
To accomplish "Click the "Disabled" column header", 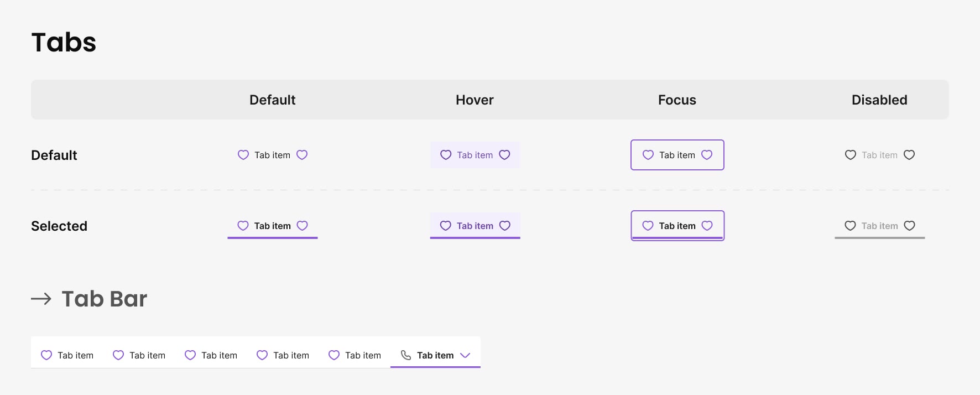I will 879,100.
